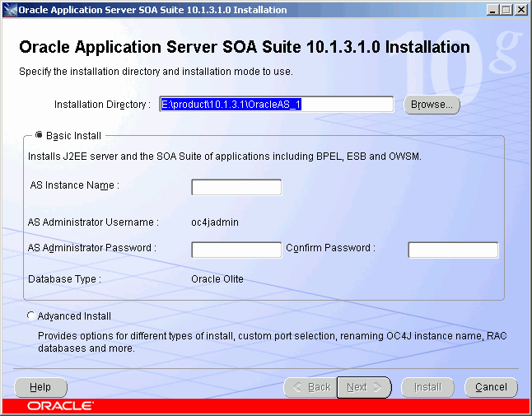The height and width of the screenshot is (416, 532).
Task: Click the Basic Install description text
Action: 225,157
